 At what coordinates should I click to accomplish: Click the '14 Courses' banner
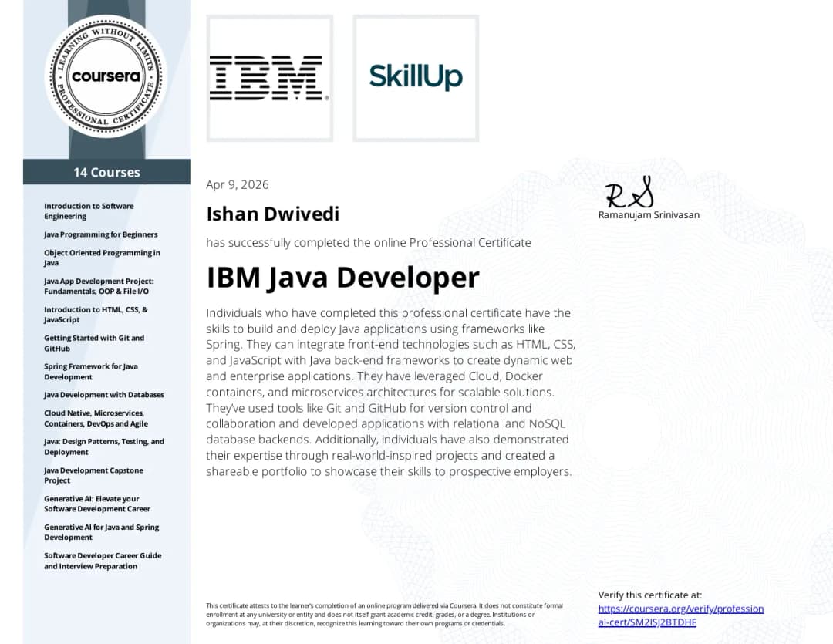coord(106,172)
